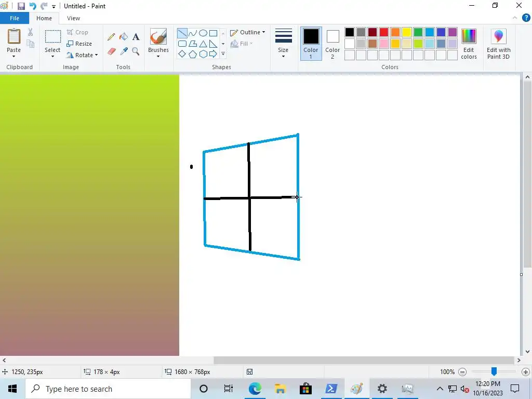Open File Explorer from the taskbar
This screenshot has height=399, width=532.
[x=280, y=389]
